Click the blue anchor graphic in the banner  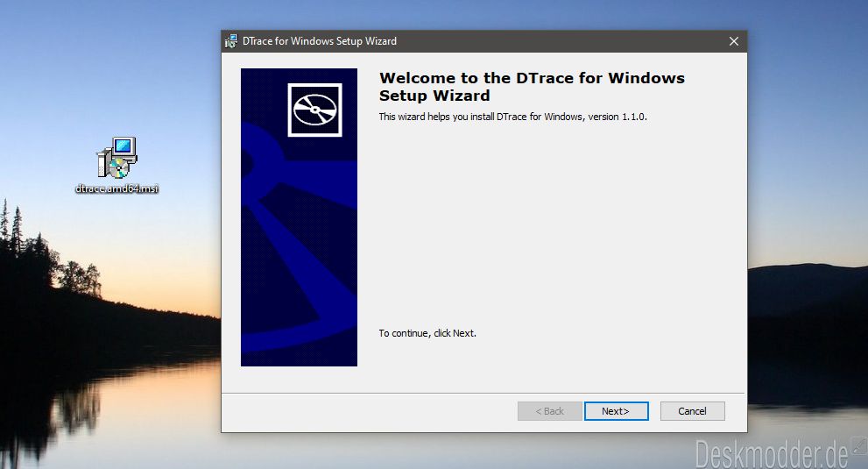tap(298, 263)
